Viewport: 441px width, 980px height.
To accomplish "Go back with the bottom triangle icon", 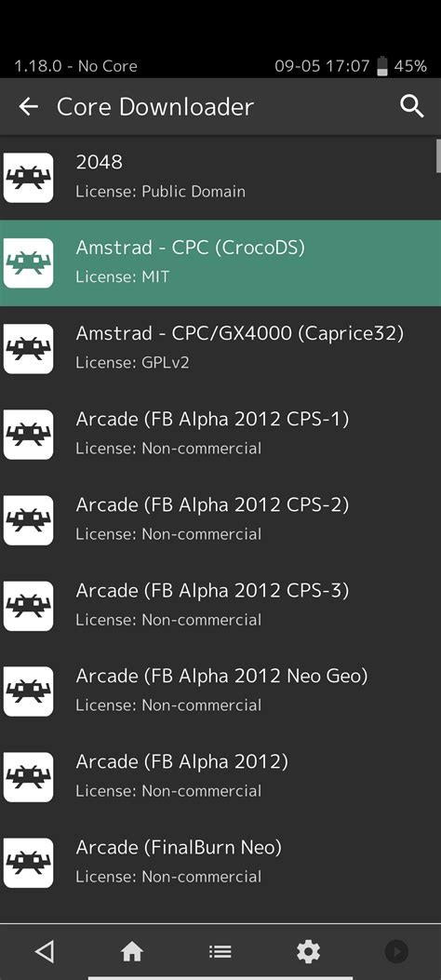I will click(x=44, y=951).
